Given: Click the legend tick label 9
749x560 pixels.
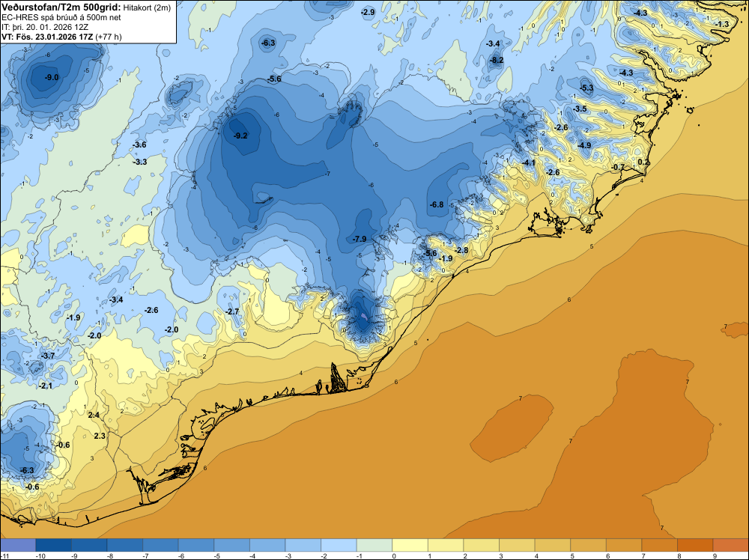Looking at the screenshot, I should pos(715,556).
